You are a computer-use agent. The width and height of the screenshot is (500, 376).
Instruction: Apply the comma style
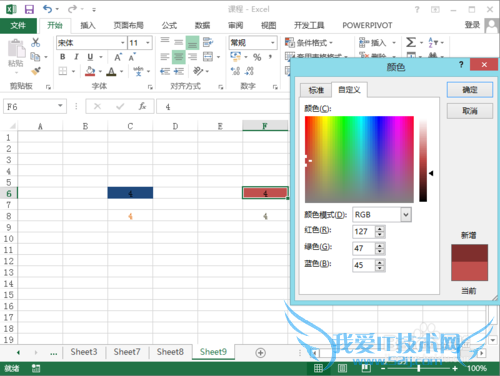pyautogui.click(x=270, y=57)
